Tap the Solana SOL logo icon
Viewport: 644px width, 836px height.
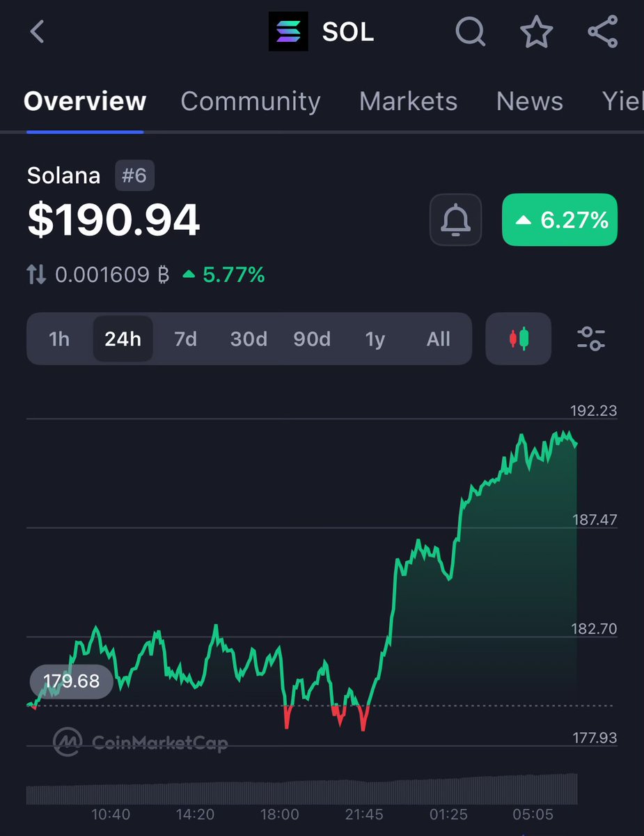tap(288, 32)
